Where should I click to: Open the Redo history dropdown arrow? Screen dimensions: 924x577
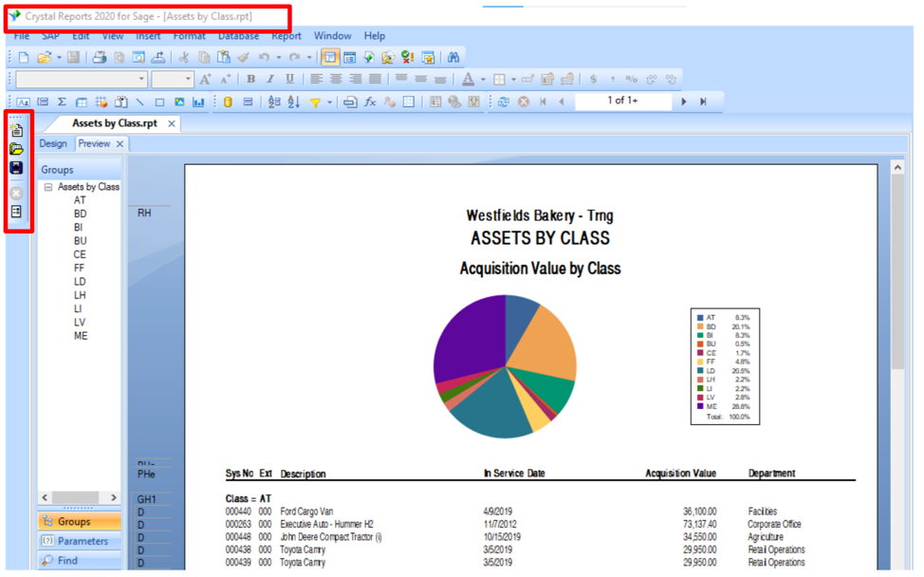tap(309, 57)
